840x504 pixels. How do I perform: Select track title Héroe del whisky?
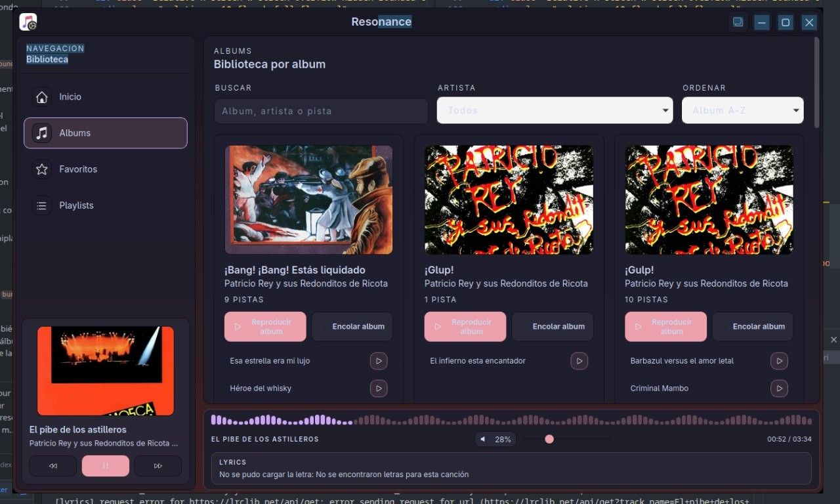pyautogui.click(x=261, y=388)
